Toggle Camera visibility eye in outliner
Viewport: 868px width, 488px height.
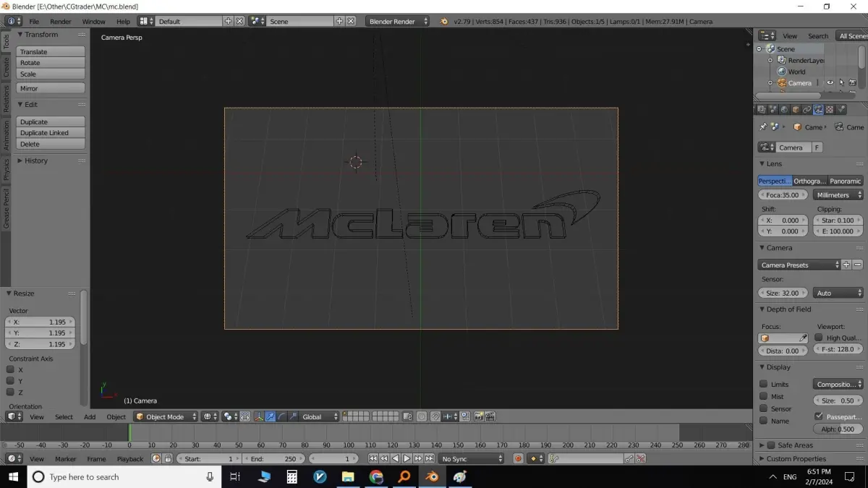point(830,83)
